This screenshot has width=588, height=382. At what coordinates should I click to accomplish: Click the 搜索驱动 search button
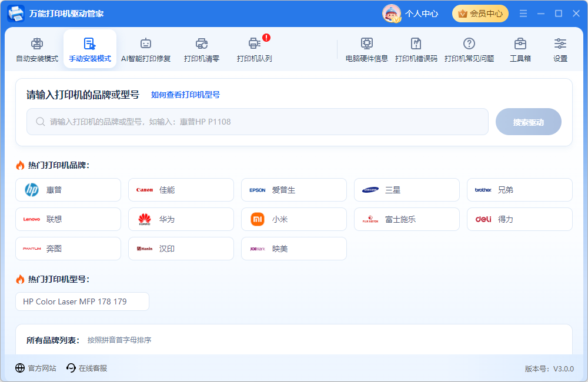point(529,122)
